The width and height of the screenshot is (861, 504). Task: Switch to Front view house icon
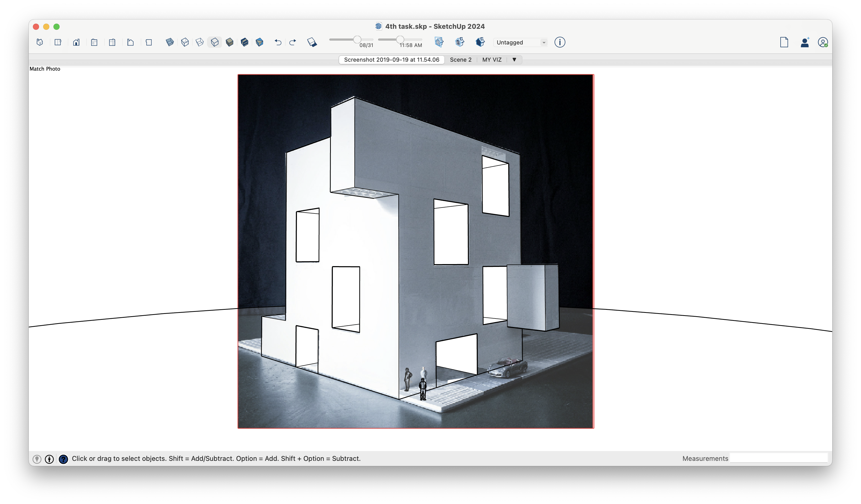pos(76,42)
